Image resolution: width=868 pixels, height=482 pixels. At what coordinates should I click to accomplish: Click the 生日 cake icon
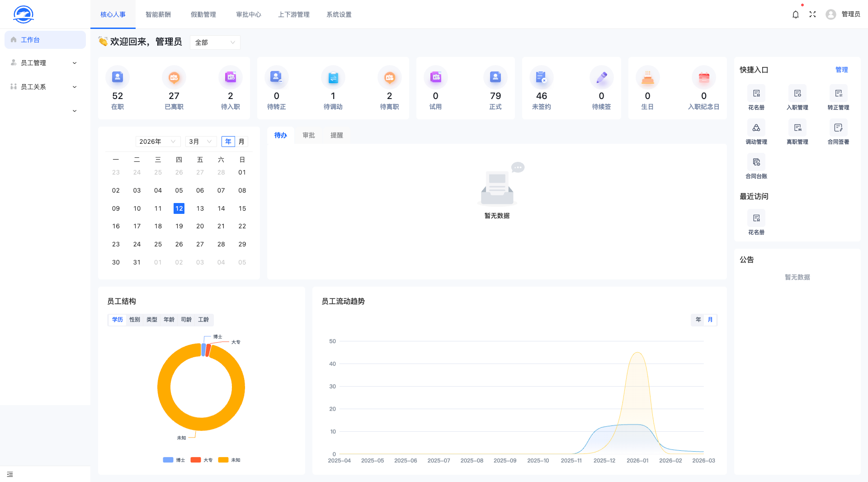pyautogui.click(x=648, y=77)
